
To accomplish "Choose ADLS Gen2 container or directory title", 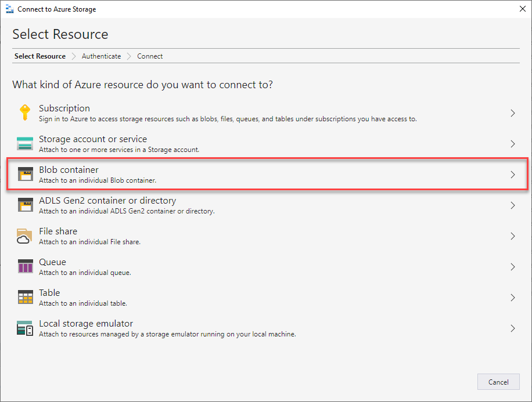I will [107, 200].
